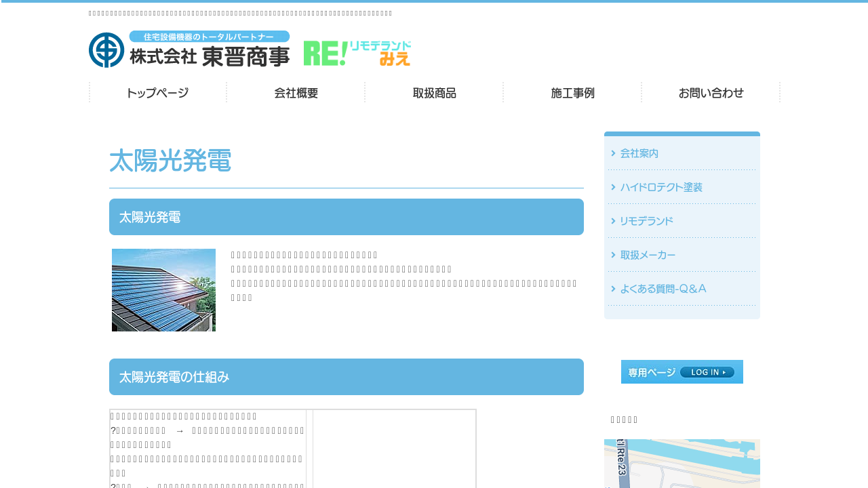Click chevron arrow beside よくある質問-Q&A
Image resolution: width=868 pixels, height=488 pixels.
[x=613, y=289]
